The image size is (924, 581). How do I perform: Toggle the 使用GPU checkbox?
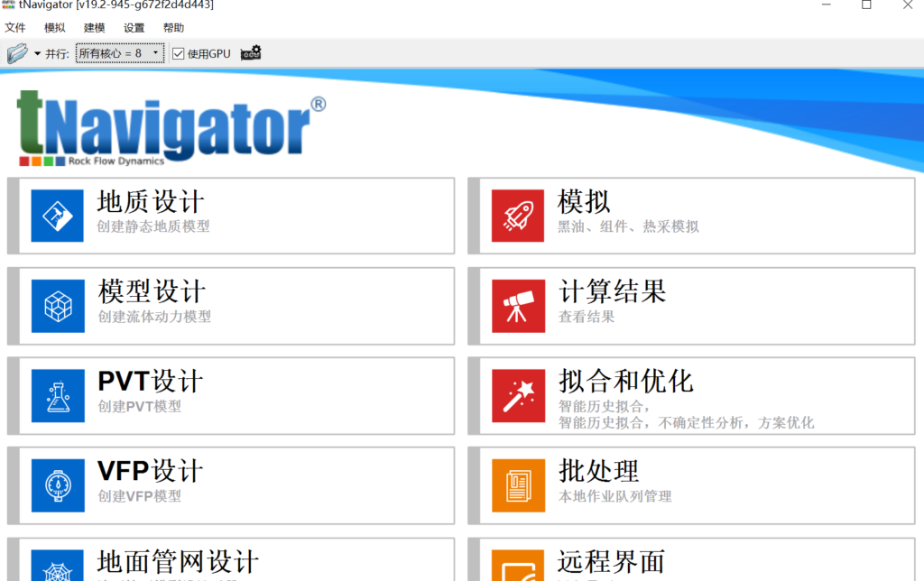(x=179, y=53)
